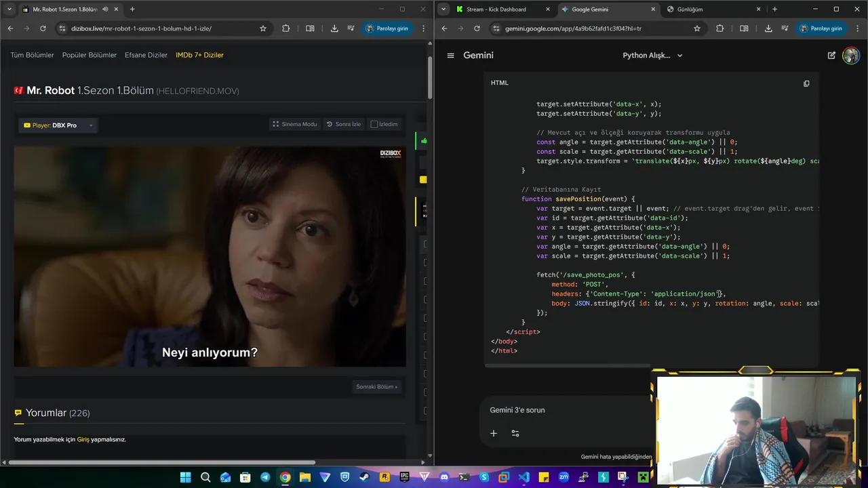View site info icon beside dizibox URL
The width and height of the screenshot is (868, 488).
[62, 28]
